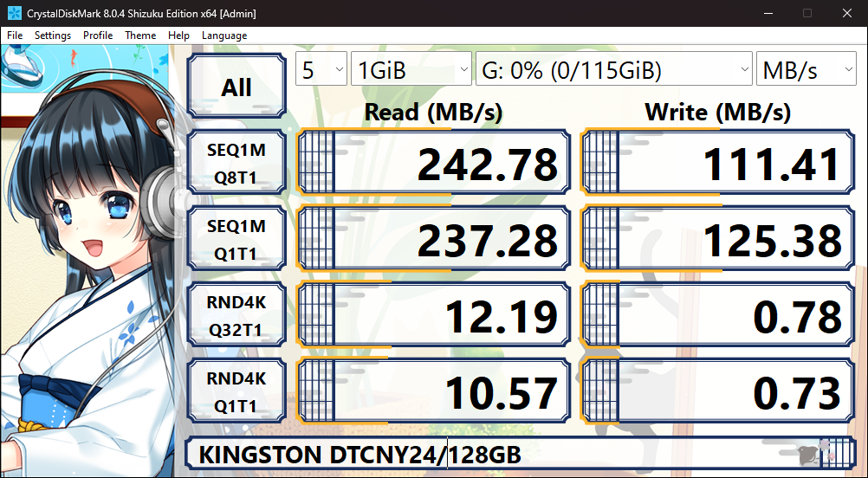Click SEQ1M Q1T1 read value 237.28
868x478 pixels.
[x=433, y=239]
